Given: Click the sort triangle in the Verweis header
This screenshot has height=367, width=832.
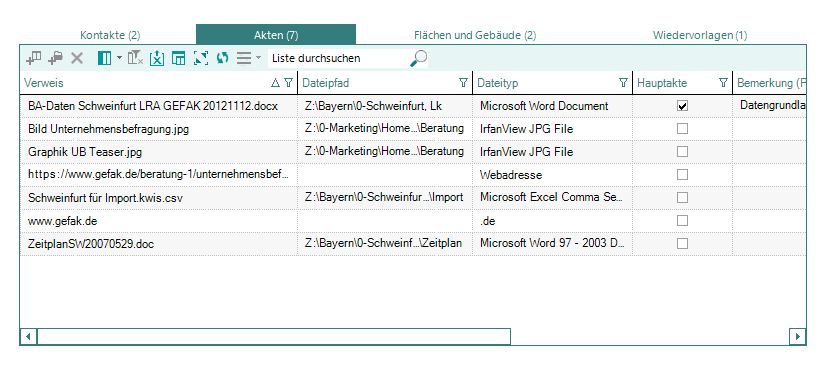Looking at the screenshot, I should 275,83.
